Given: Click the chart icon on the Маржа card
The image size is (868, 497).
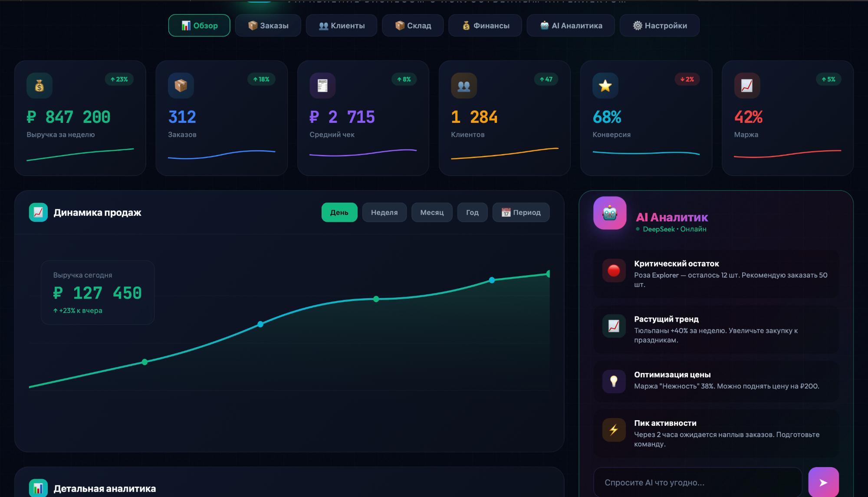Looking at the screenshot, I should [747, 86].
